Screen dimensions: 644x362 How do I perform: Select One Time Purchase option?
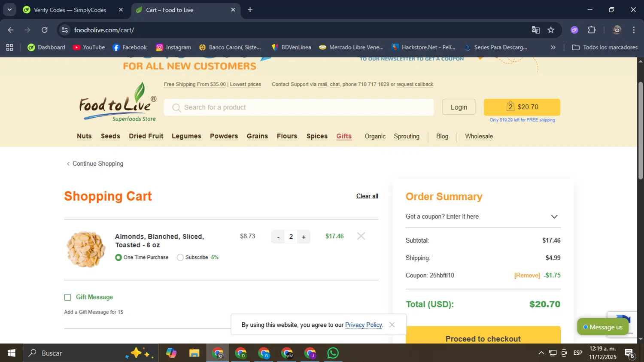pyautogui.click(x=118, y=258)
